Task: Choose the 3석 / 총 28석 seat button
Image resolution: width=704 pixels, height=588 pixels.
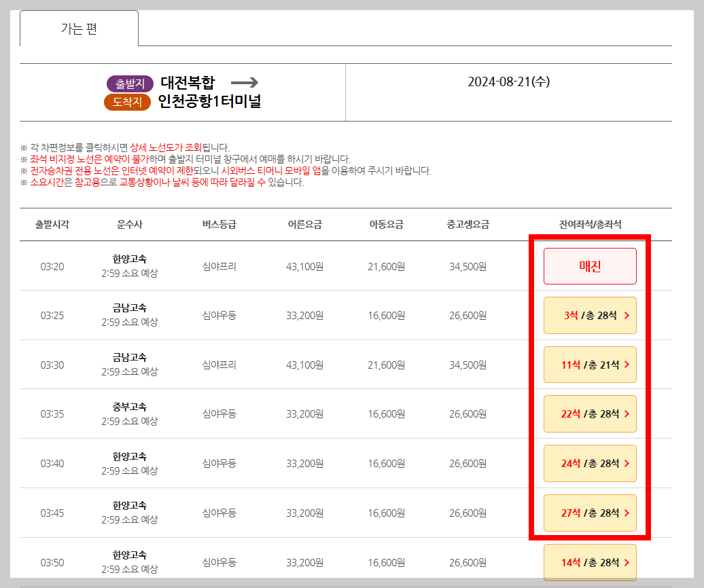Action: (x=590, y=315)
